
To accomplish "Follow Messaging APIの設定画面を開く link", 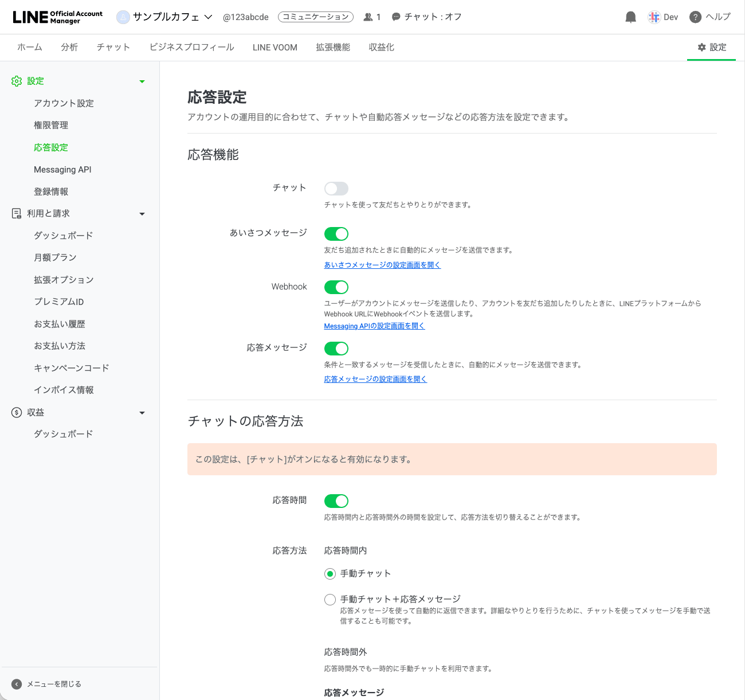I will [374, 326].
